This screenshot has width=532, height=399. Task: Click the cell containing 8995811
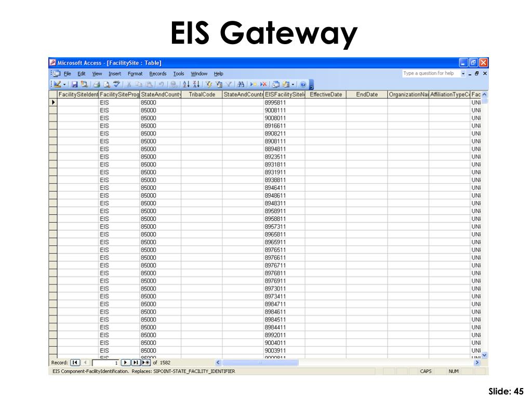click(x=284, y=102)
